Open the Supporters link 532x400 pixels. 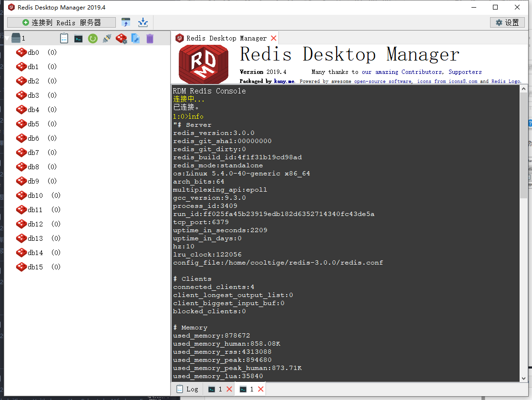click(x=465, y=72)
